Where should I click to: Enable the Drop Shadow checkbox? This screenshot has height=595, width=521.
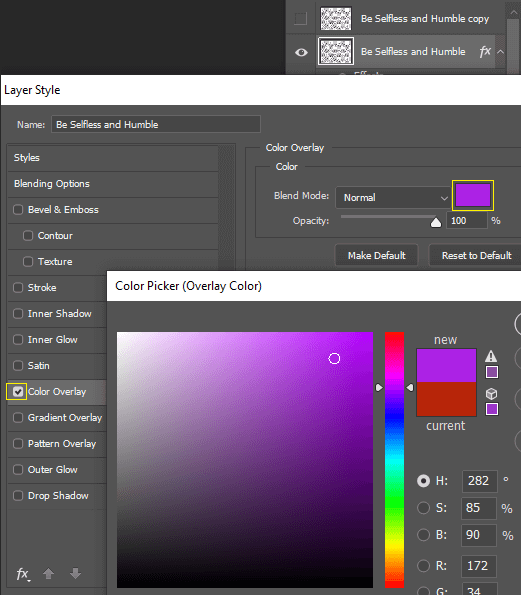point(18,496)
